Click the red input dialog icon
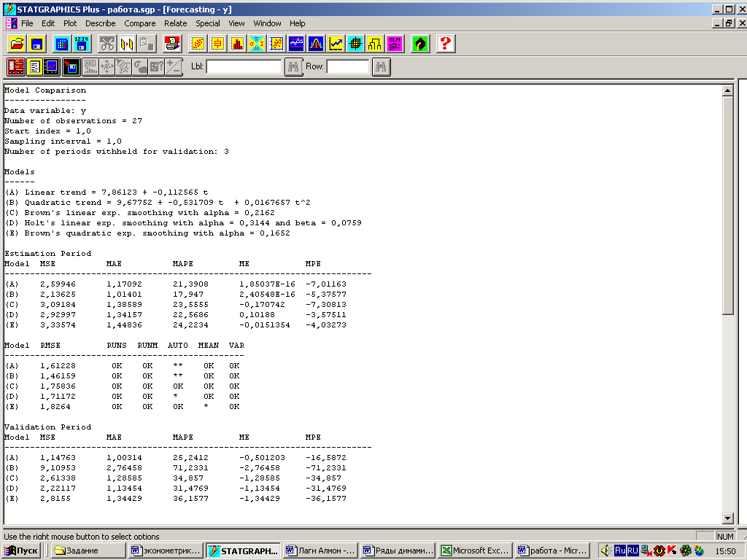 (16, 66)
